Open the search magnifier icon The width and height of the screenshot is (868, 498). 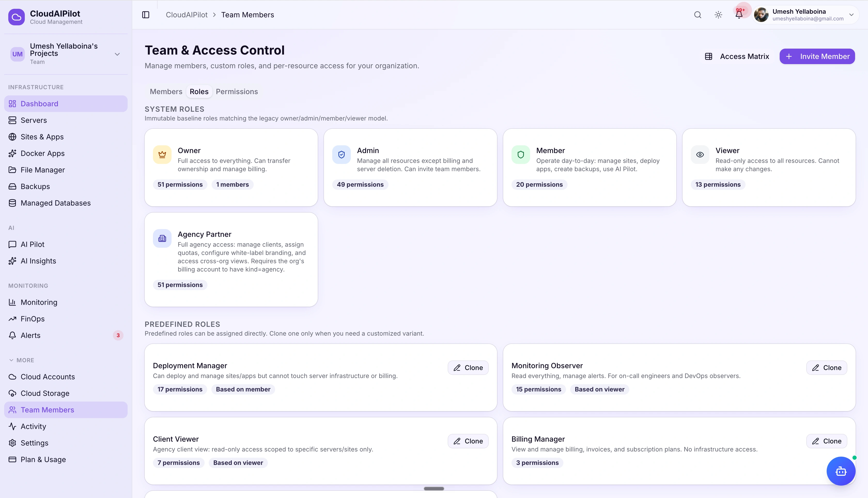[698, 15]
